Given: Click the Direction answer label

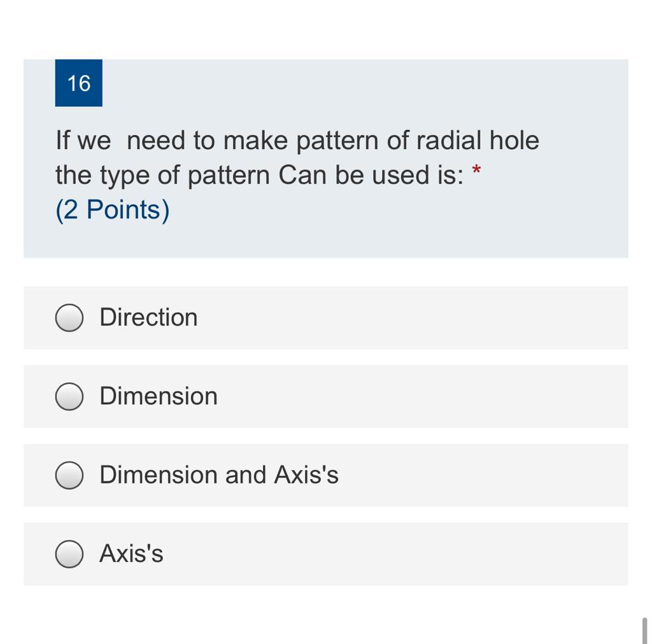Looking at the screenshot, I should (x=148, y=317).
